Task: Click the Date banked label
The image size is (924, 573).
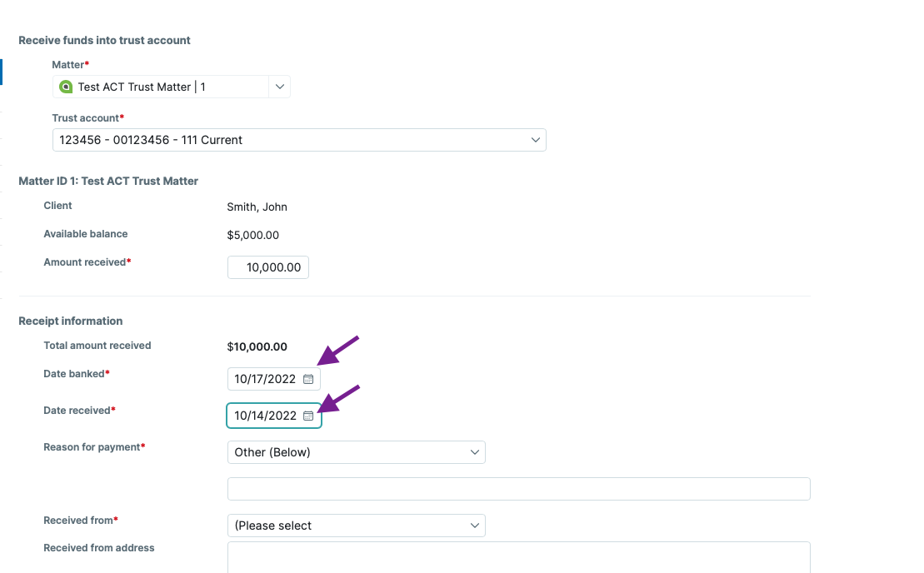Action: point(77,374)
